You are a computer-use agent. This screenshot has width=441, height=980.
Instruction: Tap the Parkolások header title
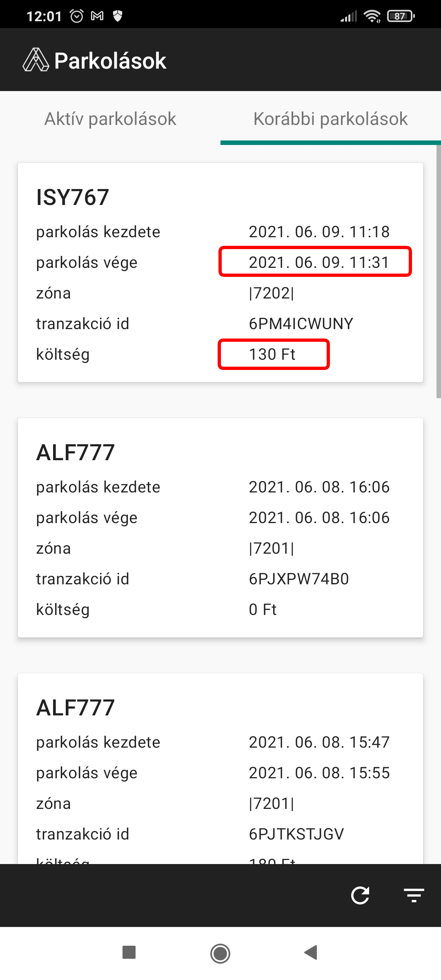click(110, 61)
